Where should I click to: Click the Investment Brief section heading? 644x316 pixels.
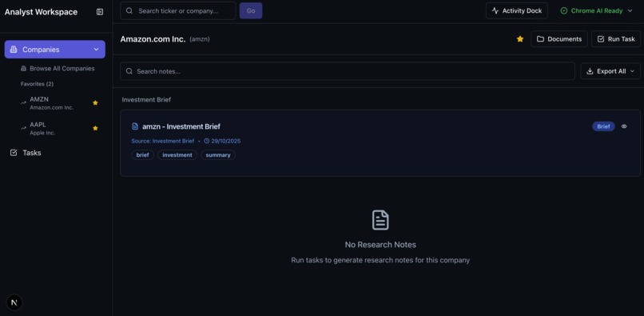pyautogui.click(x=147, y=99)
